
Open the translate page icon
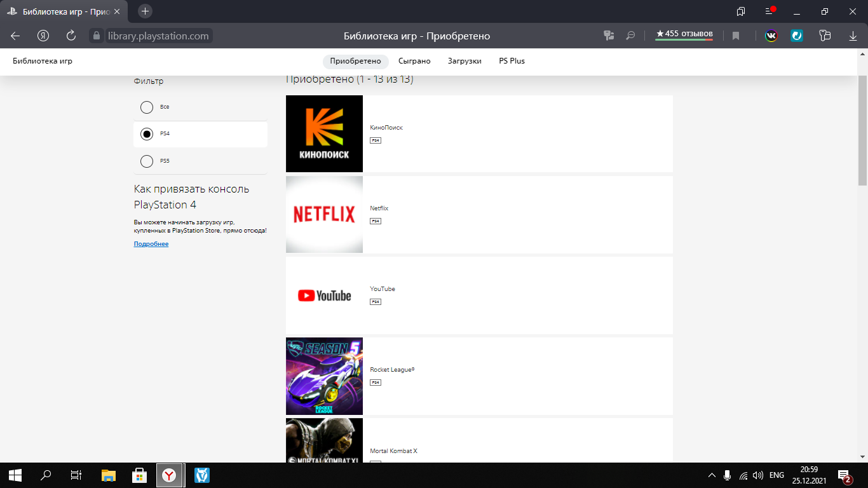(609, 36)
